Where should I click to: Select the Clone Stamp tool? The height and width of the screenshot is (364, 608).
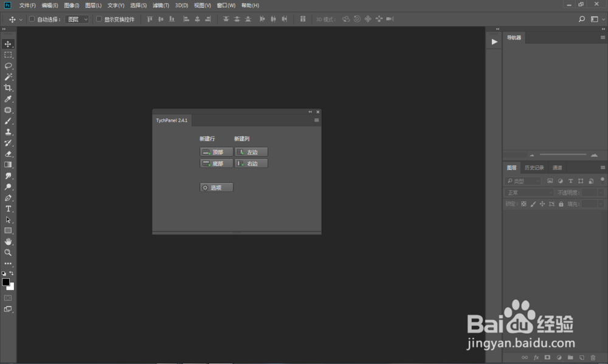pos(8,132)
